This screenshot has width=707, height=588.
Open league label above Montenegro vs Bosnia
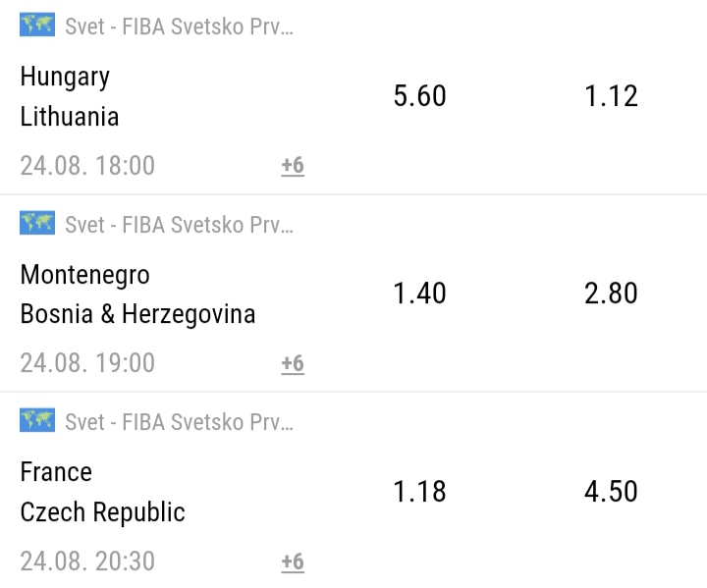pyautogui.click(x=179, y=225)
